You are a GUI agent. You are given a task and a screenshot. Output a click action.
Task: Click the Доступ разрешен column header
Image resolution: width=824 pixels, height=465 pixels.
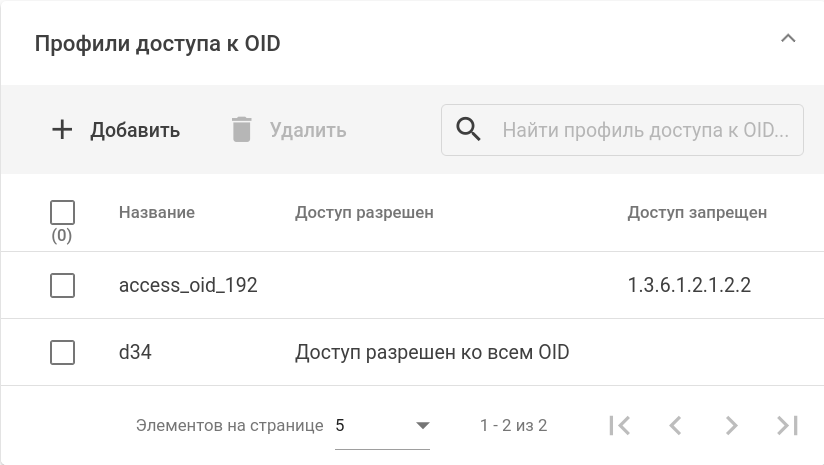point(364,212)
